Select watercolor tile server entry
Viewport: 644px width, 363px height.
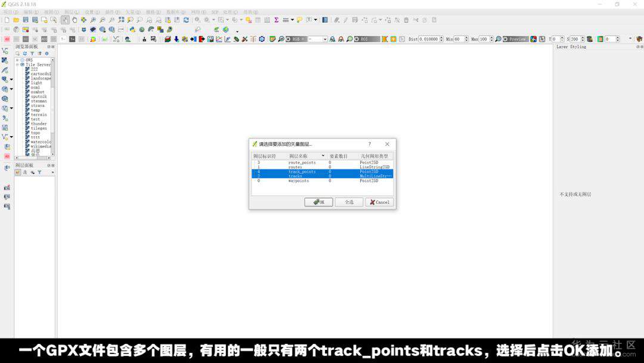coord(41,142)
